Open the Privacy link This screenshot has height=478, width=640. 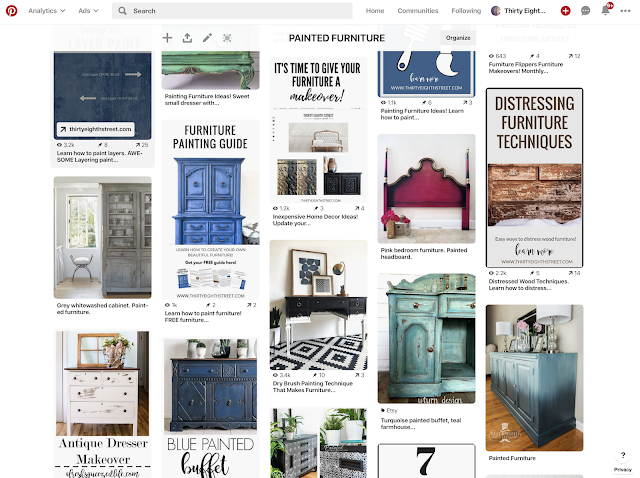coord(623,469)
